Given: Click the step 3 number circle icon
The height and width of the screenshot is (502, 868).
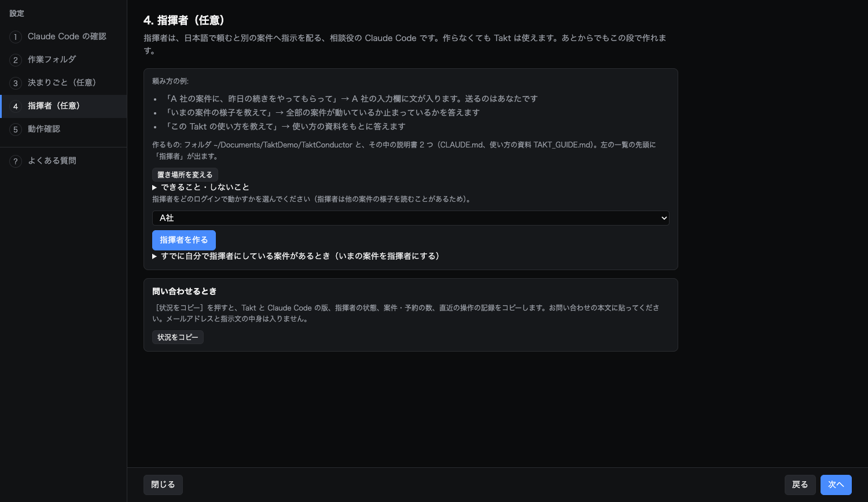Looking at the screenshot, I should 16,83.
